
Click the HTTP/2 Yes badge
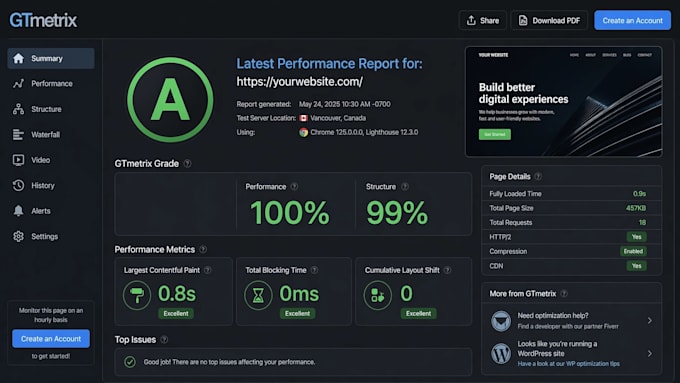[636, 237]
